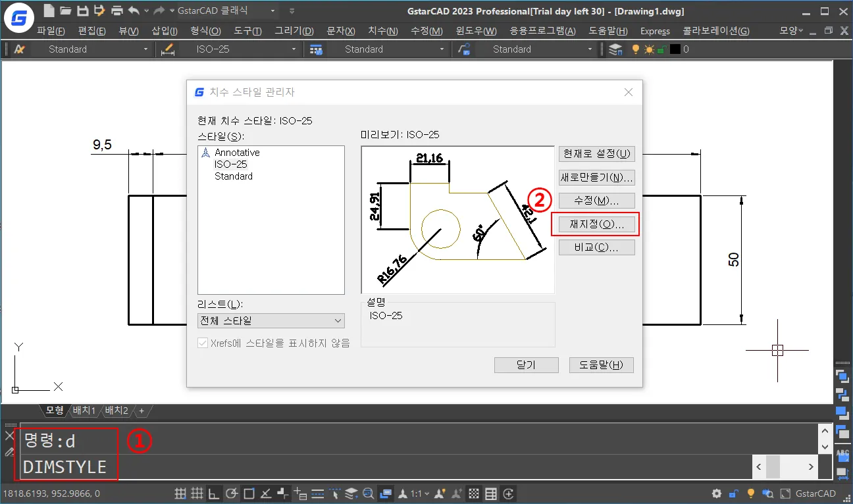Switch to the 배치1 layout tab
The height and width of the screenshot is (504, 853).
point(84,411)
